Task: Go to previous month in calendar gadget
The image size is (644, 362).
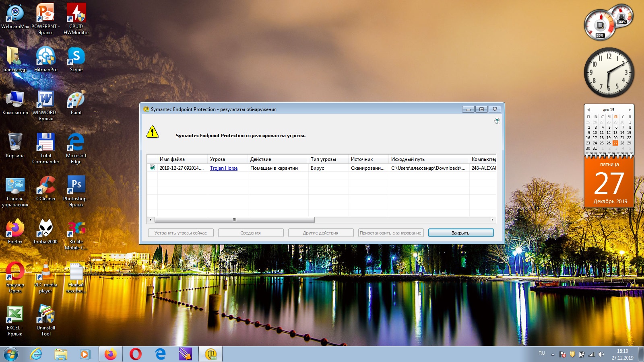Action: coord(588,109)
